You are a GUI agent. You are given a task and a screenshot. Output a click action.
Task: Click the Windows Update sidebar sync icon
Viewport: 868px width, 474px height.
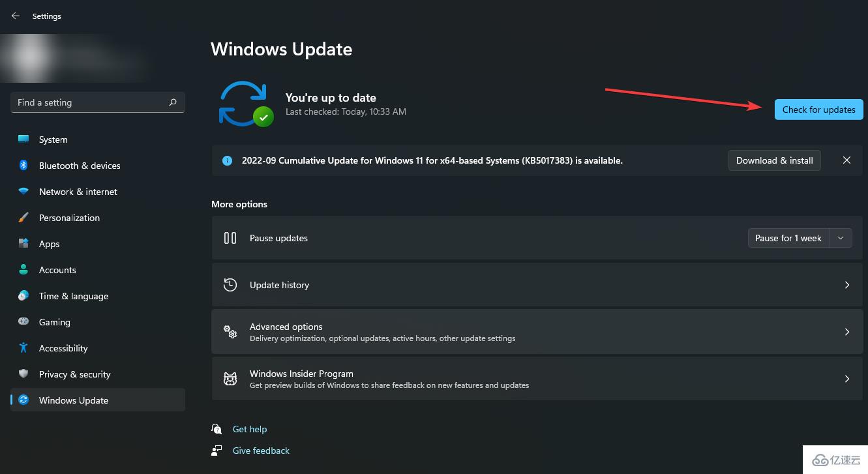click(23, 400)
